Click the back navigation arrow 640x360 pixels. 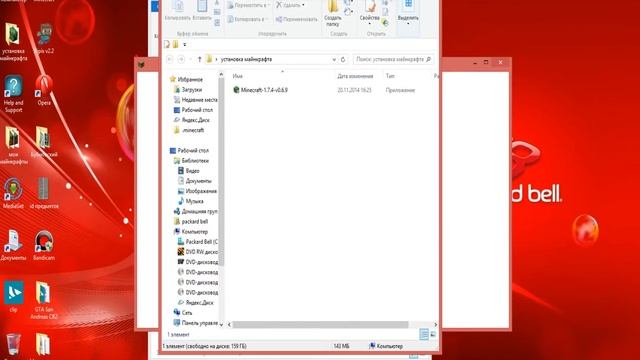pyautogui.click(x=170, y=59)
